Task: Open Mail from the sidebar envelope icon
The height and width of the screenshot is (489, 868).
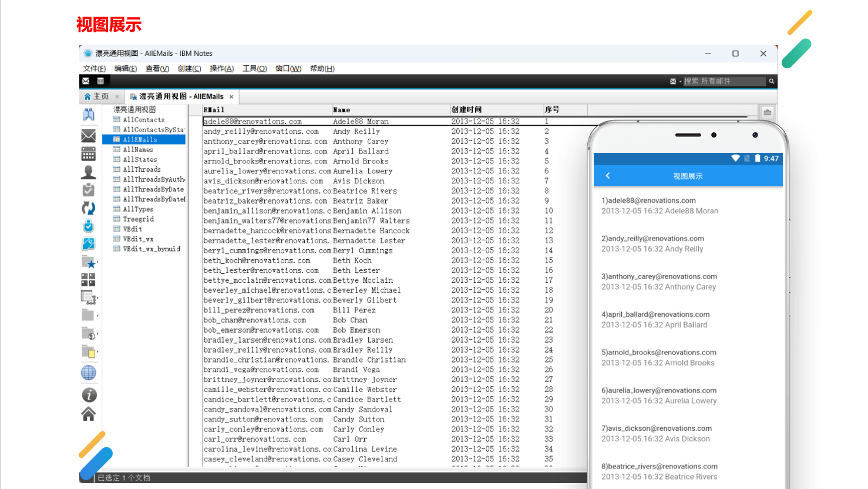Action: (x=88, y=136)
